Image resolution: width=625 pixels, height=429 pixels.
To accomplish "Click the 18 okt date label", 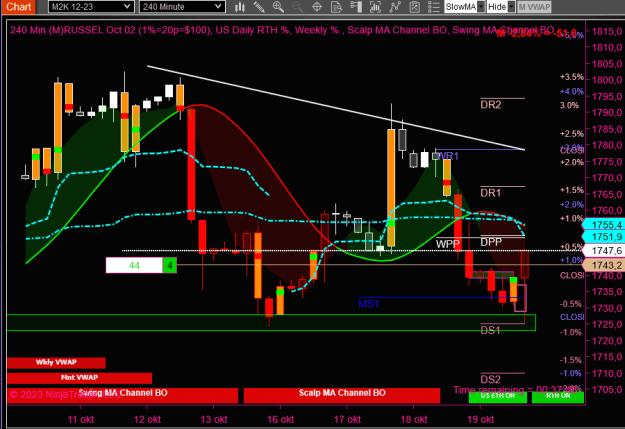I will (414, 419).
